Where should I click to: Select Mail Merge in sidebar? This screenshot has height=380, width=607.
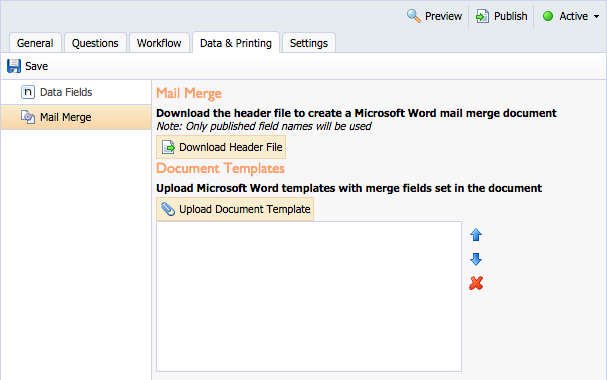[76, 117]
